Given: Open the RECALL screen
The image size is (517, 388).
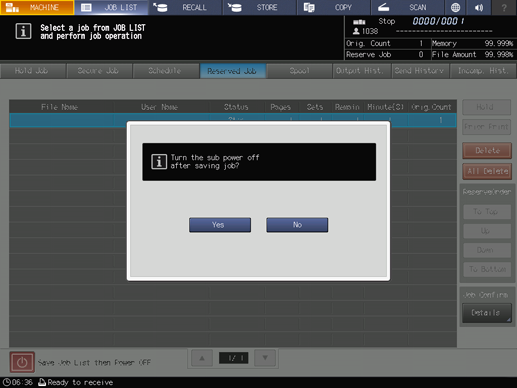Looking at the screenshot, I should click(x=186, y=7).
